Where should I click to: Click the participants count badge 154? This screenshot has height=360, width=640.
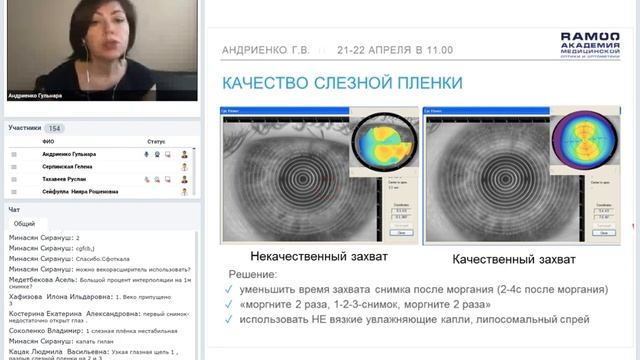(x=54, y=128)
